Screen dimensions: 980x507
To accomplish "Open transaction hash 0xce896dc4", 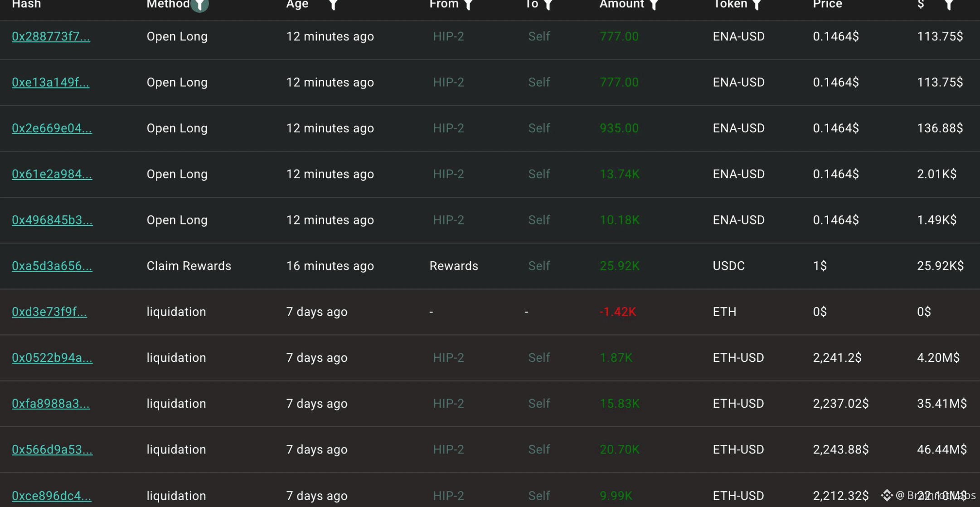I will point(52,495).
